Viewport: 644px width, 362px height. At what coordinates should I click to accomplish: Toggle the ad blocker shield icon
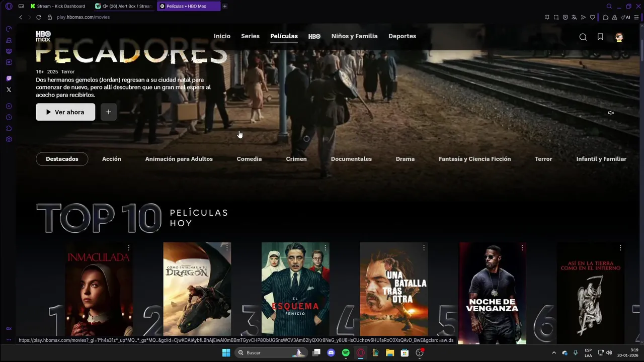[x=565, y=17]
